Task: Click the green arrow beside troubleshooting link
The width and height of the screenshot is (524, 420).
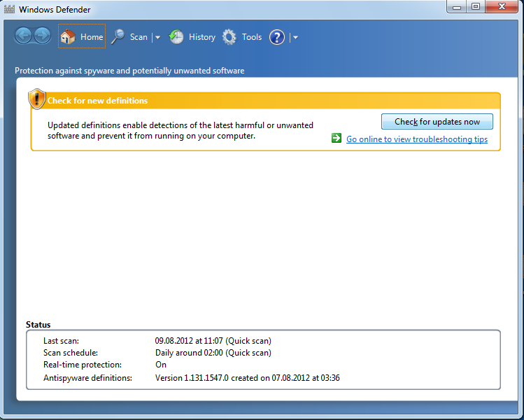Action: click(x=337, y=139)
